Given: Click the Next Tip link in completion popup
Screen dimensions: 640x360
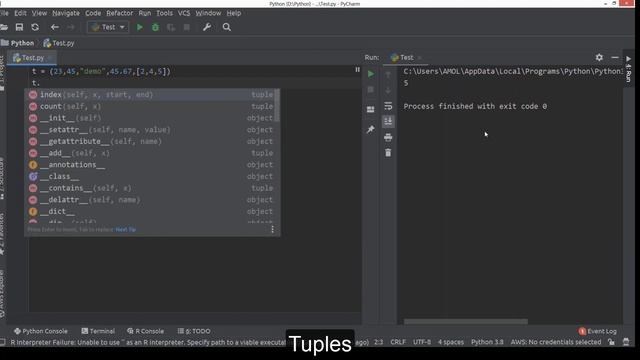Looking at the screenshot, I should coord(126,229).
